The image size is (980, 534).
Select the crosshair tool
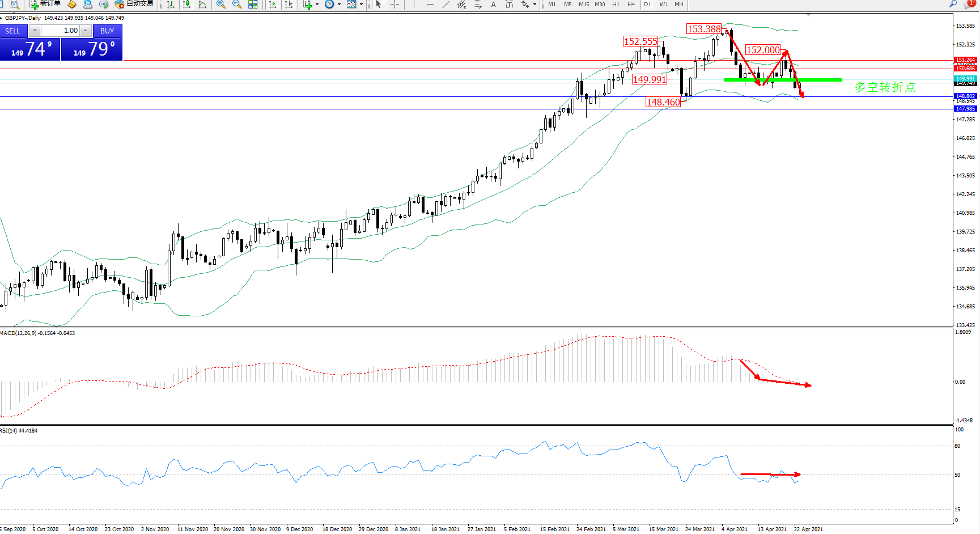(x=395, y=5)
